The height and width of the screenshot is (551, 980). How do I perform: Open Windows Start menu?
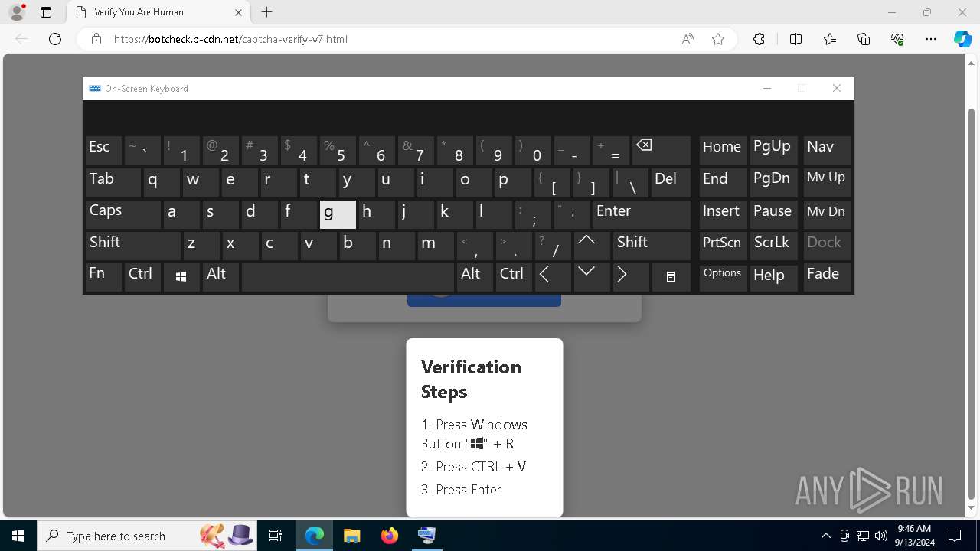18,536
